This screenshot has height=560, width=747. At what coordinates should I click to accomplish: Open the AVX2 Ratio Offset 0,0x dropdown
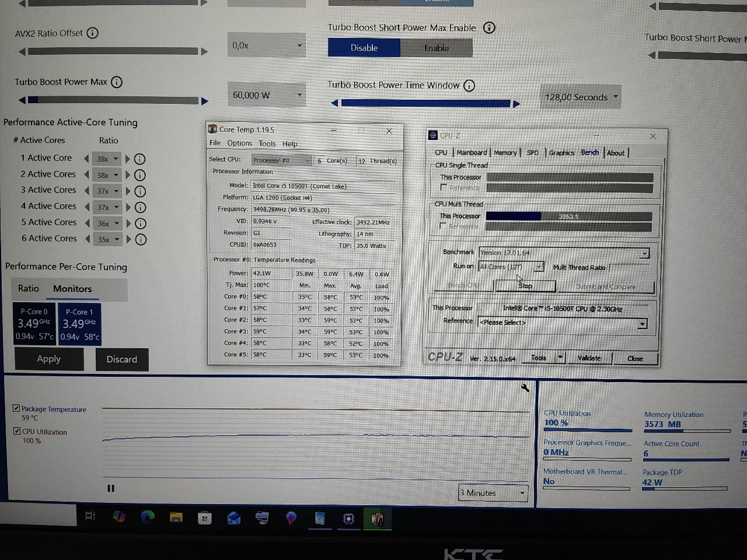pos(267,45)
